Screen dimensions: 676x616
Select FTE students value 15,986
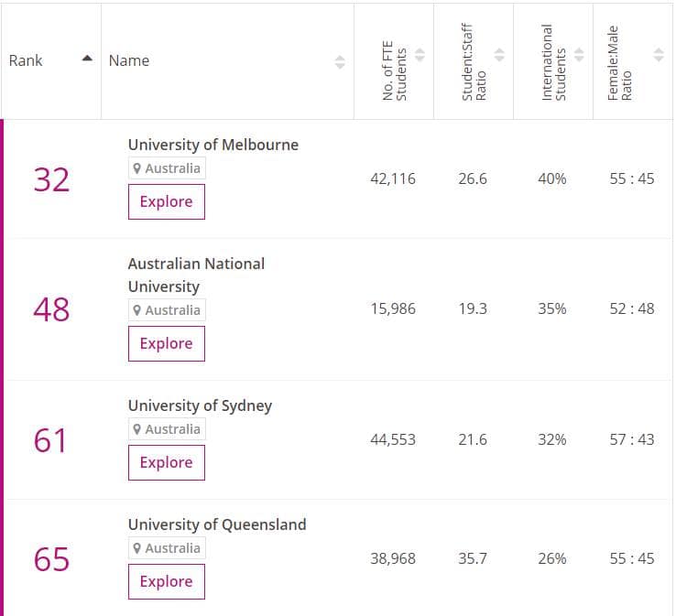[393, 308]
